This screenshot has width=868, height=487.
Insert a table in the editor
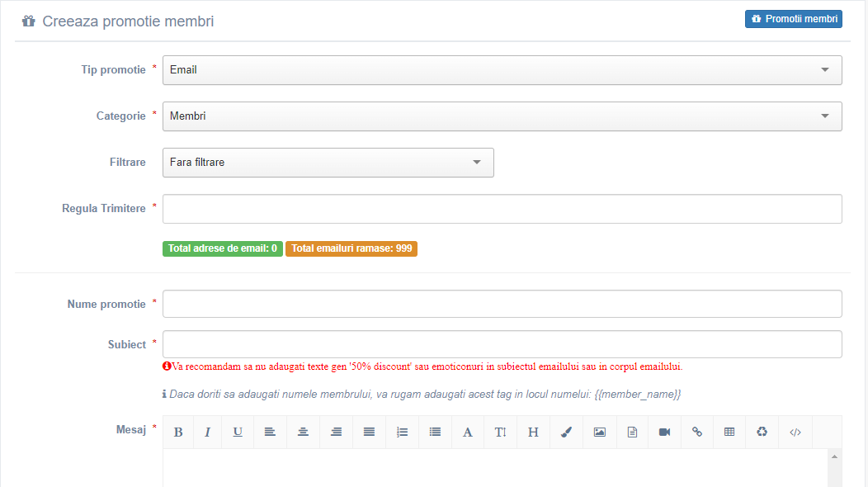click(729, 433)
